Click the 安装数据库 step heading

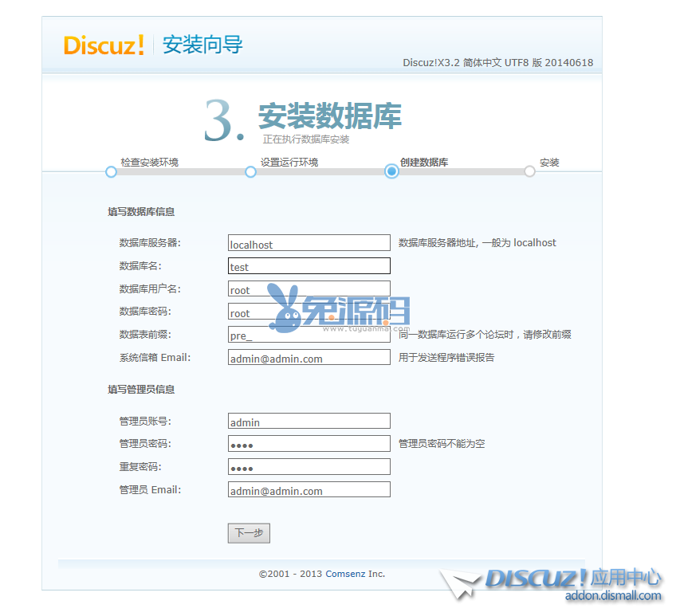330,116
